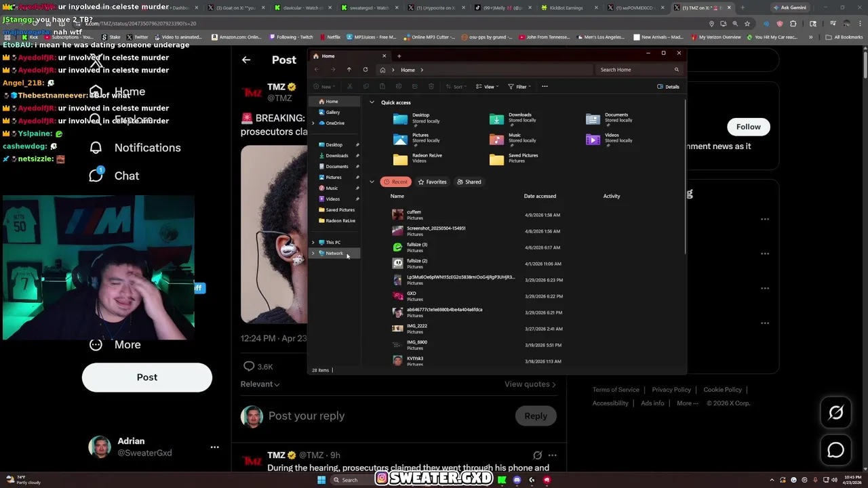Open Terms of Service link
868x488 pixels.
[616, 390]
